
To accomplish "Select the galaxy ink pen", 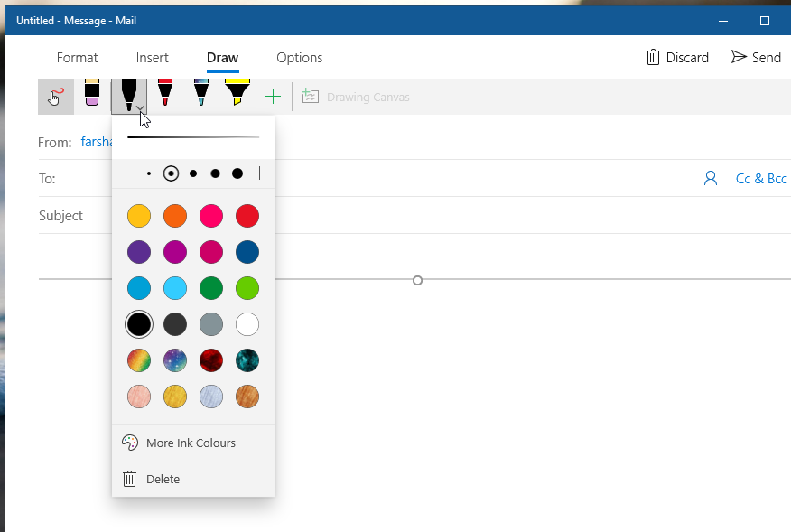I will tap(200, 93).
